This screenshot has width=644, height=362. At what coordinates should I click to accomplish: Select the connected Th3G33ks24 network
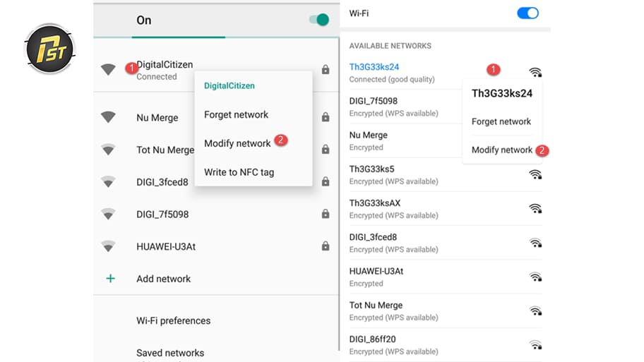click(374, 67)
